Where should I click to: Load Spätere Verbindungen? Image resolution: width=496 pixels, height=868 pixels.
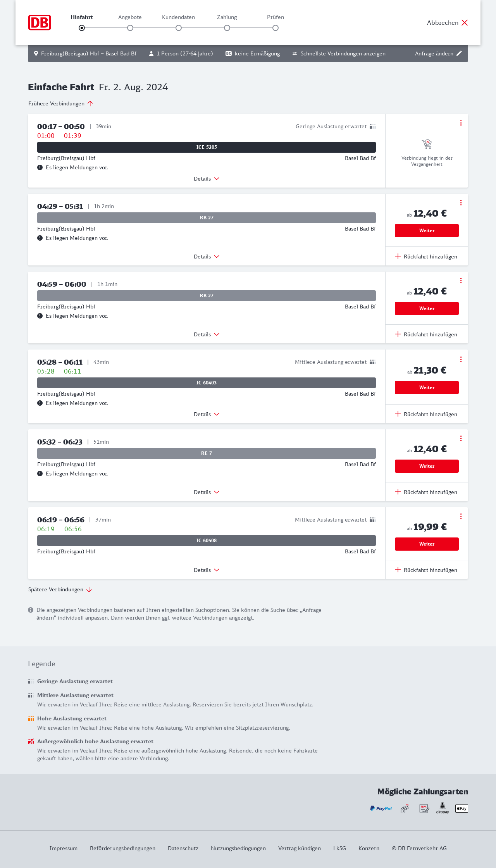point(60,589)
